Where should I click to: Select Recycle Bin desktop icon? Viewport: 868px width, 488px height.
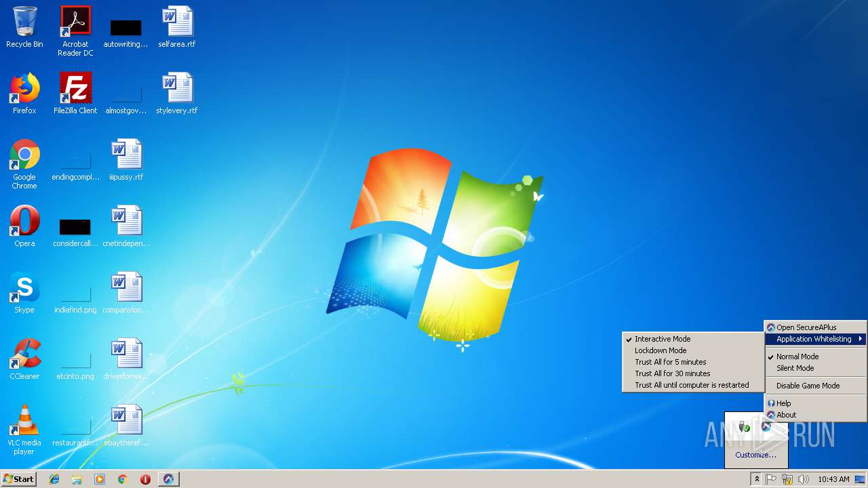[24, 27]
